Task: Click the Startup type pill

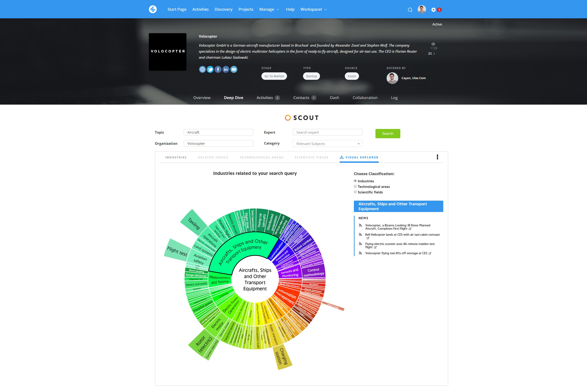Action: pyautogui.click(x=311, y=76)
